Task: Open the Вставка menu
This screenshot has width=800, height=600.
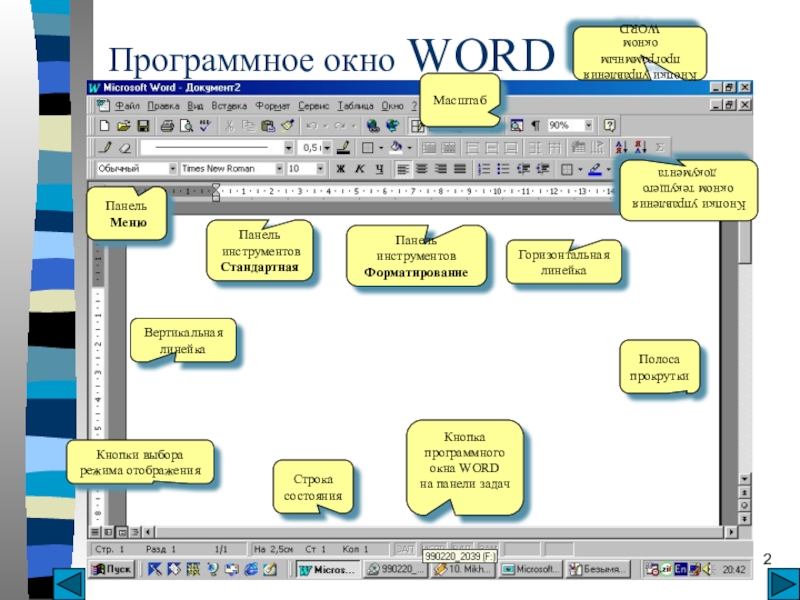Action: [x=229, y=106]
